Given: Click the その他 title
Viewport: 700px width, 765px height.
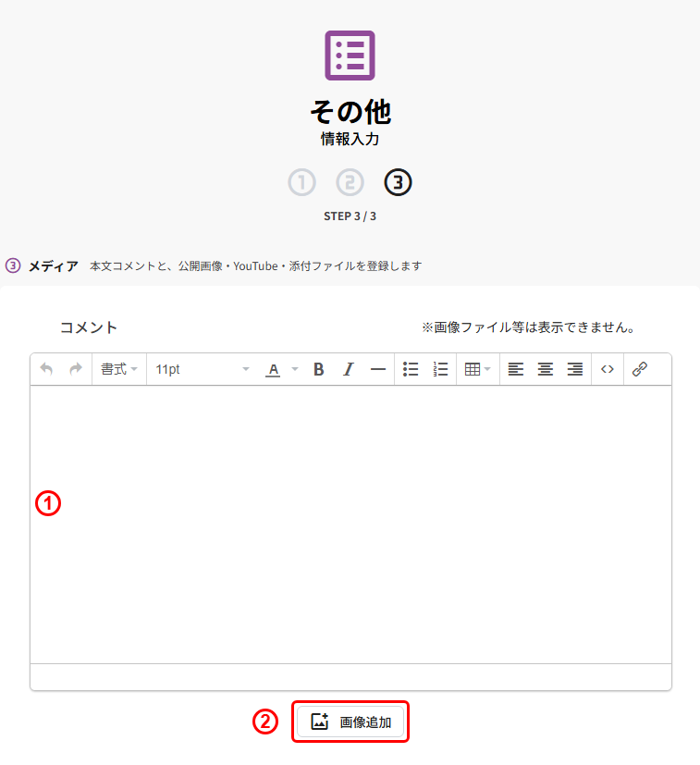Looking at the screenshot, I should pos(350,112).
